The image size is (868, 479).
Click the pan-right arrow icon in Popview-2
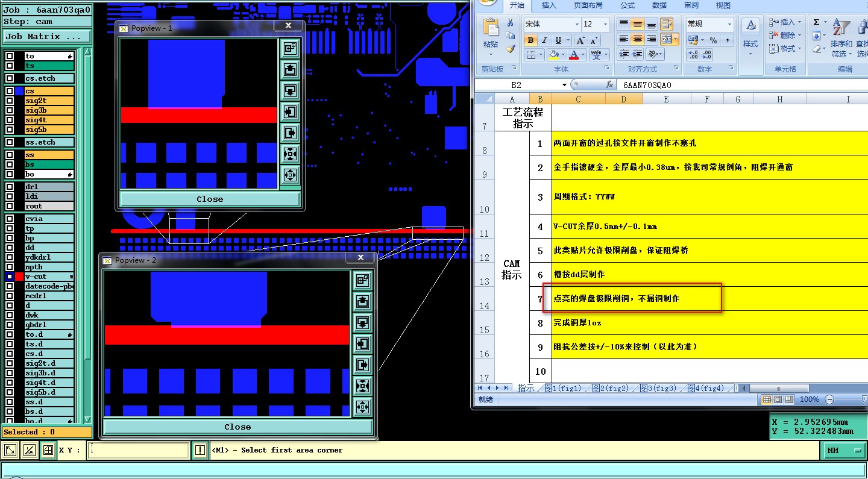click(362, 365)
